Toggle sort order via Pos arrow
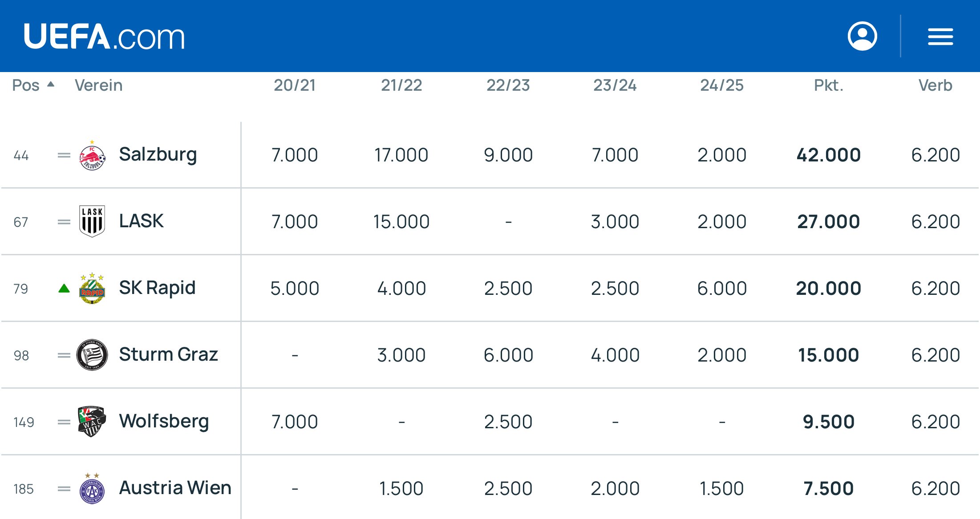The width and height of the screenshot is (980, 519). pos(51,84)
